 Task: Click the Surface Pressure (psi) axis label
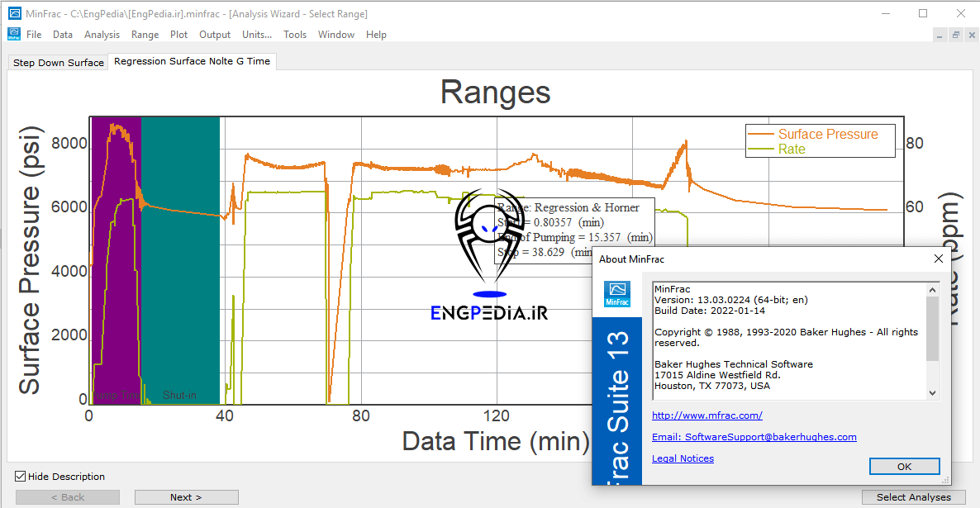click(30, 260)
